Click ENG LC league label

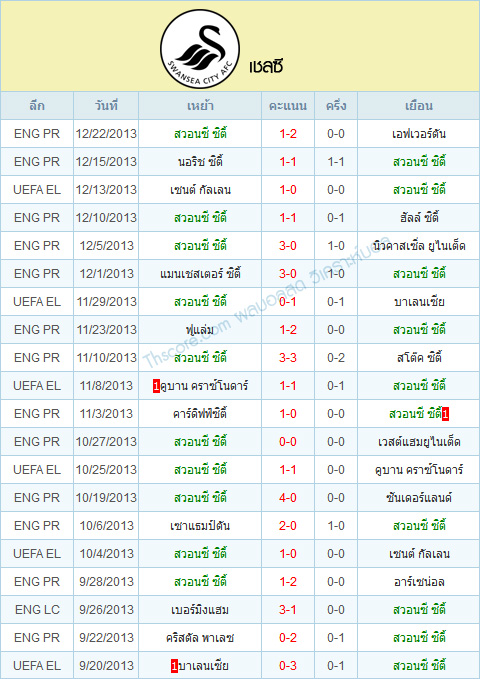coord(37,610)
